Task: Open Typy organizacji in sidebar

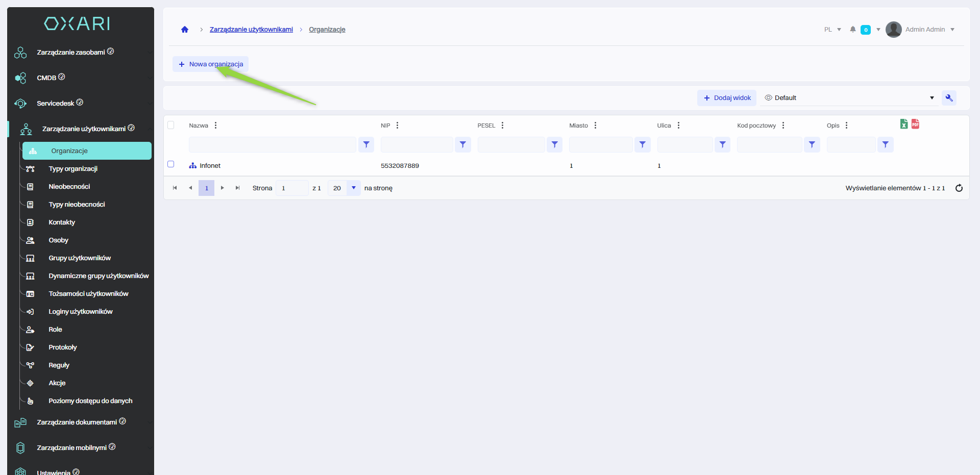Action: (x=73, y=169)
